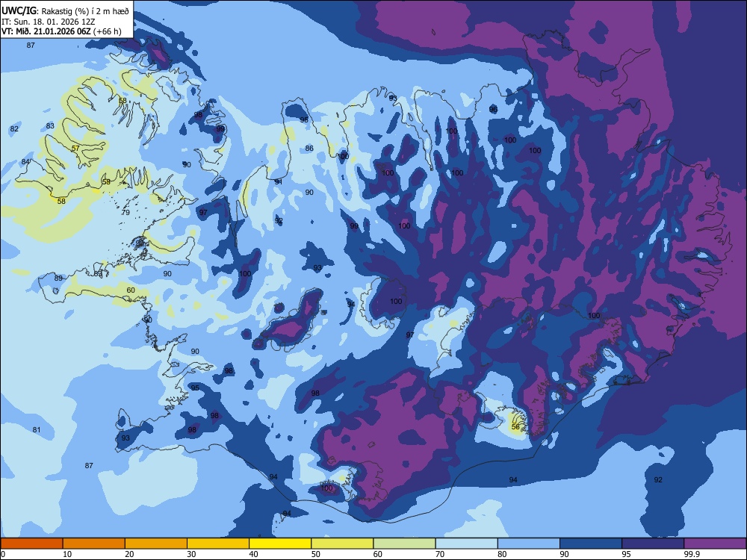747x560 pixels.
Task: Click the map humidity value '57'
Action: [75, 149]
